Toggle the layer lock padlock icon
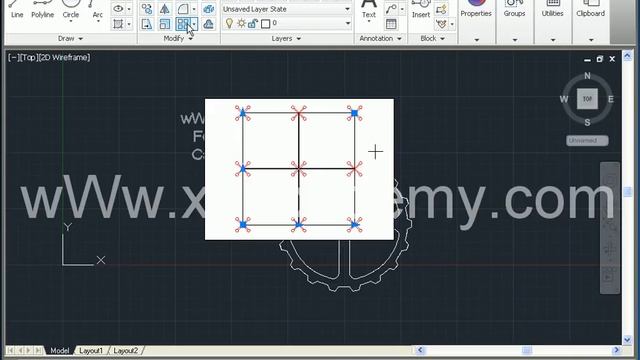 coord(253,24)
